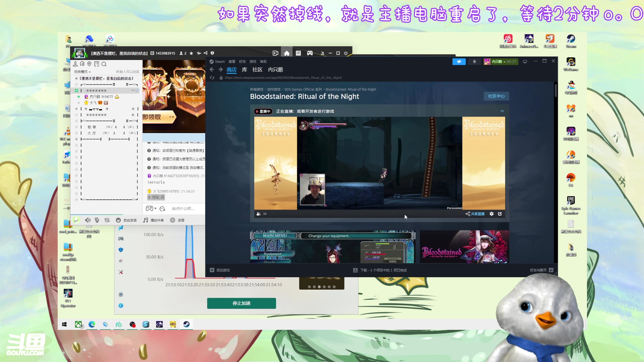Viewport: 644px width, 362px height.
Task: Expand YY channel row with plus under 大飞
Action: click(x=76, y=109)
